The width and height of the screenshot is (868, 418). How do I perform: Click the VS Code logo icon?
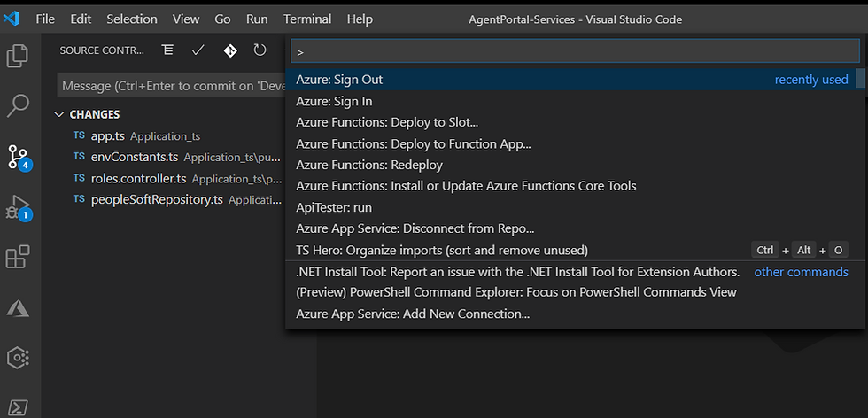point(11,19)
